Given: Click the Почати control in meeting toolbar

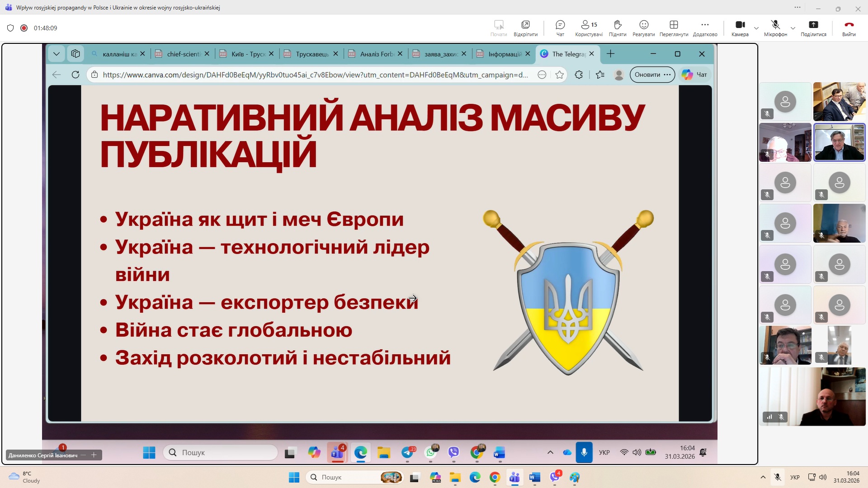Looking at the screenshot, I should [x=499, y=28].
